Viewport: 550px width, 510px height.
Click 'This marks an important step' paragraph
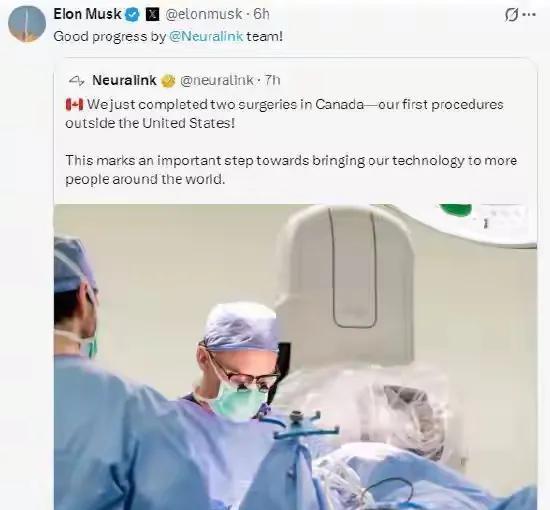point(291,170)
